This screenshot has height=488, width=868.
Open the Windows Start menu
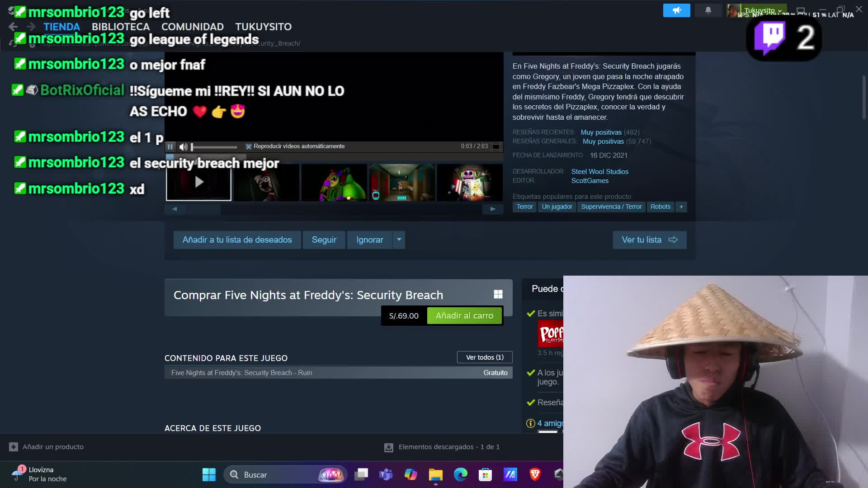209,474
